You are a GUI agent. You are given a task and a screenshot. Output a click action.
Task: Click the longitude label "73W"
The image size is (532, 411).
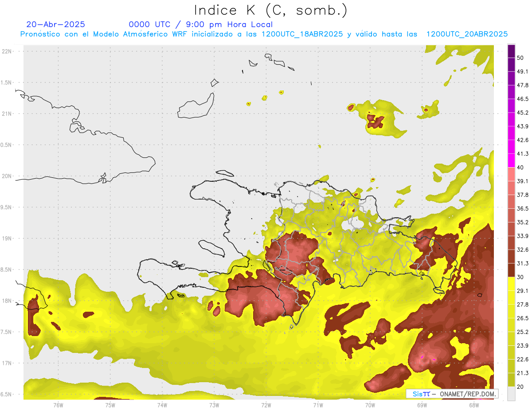click(x=214, y=405)
